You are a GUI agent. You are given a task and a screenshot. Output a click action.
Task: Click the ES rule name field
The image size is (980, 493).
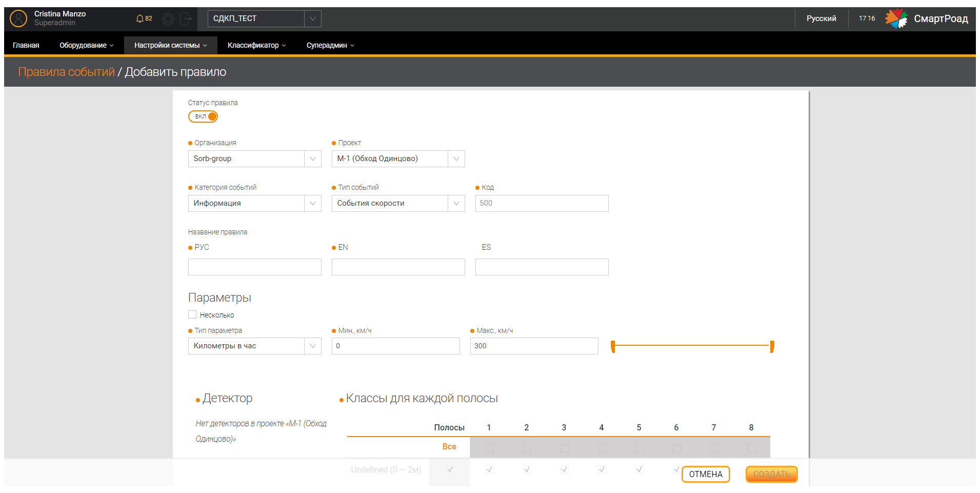542,267
